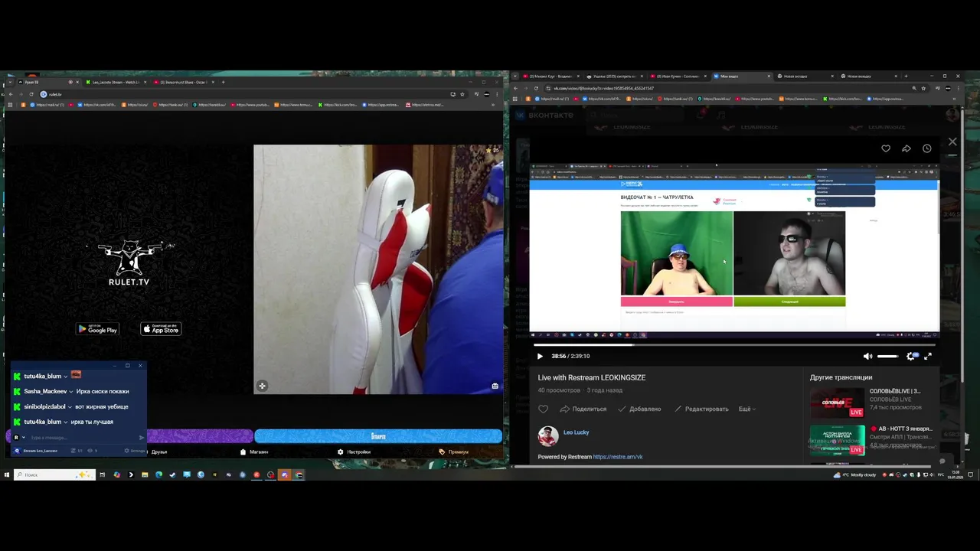This screenshot has width=980, height=551.
Task: Play the VK video
Action: [x=540, y=356]
